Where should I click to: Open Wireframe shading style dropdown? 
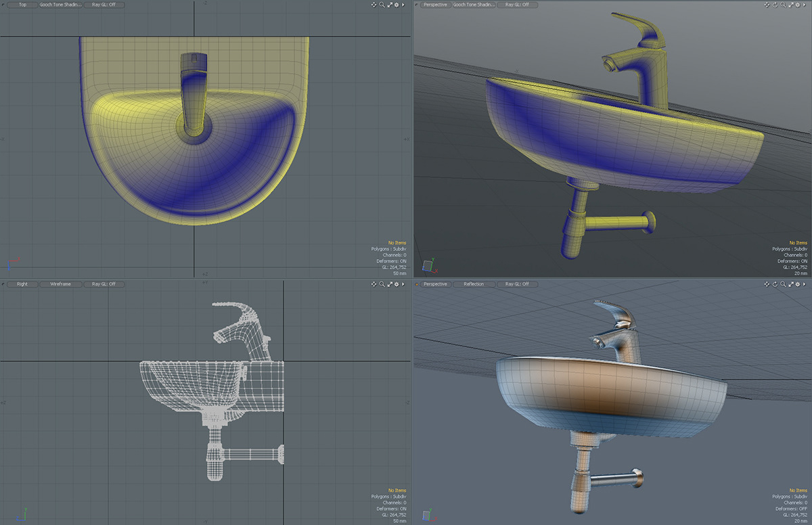pos(60,284)
